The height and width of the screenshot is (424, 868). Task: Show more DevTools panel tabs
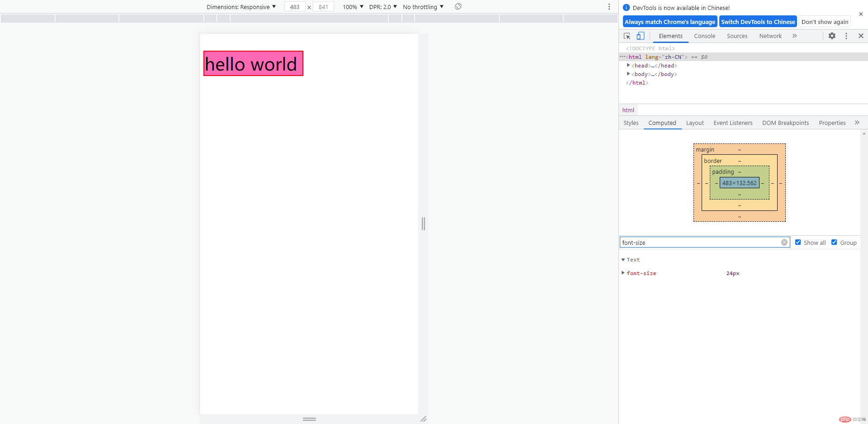(x=794, y=36)
